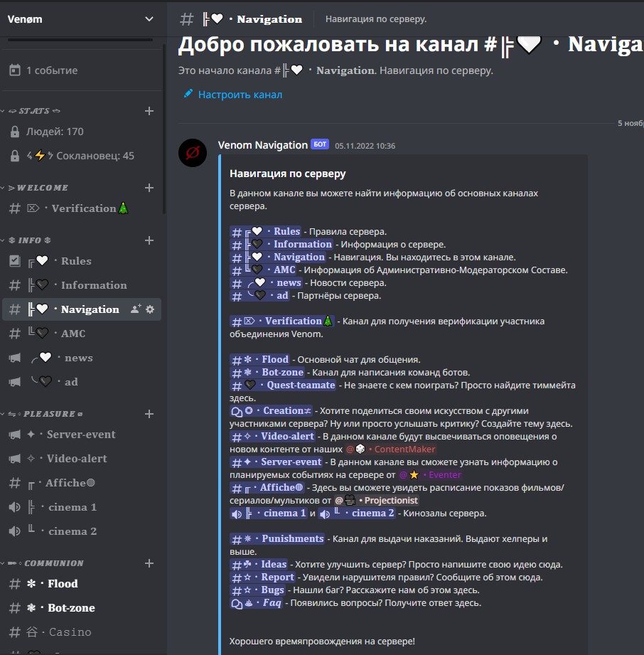Follow the Bot-zone mention in message
This screenshot has width=644, height=655.
[x=267, y=372]
